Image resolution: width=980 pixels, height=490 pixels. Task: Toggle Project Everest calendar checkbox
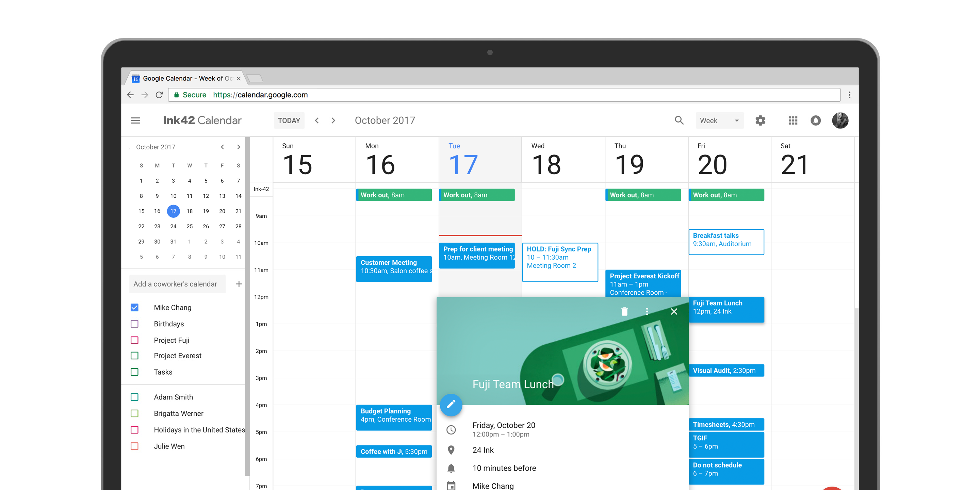136,359
